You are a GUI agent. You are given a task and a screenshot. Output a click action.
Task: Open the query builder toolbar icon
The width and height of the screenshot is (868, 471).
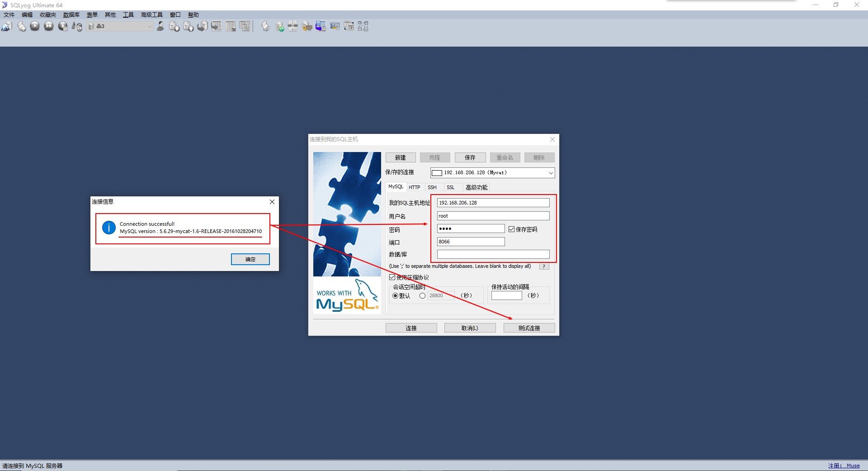tap(349, 26)
